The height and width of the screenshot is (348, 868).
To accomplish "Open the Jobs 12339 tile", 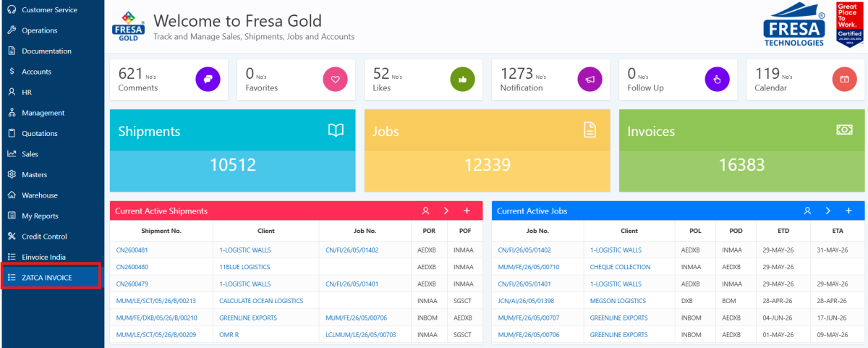I will (487, 150).
